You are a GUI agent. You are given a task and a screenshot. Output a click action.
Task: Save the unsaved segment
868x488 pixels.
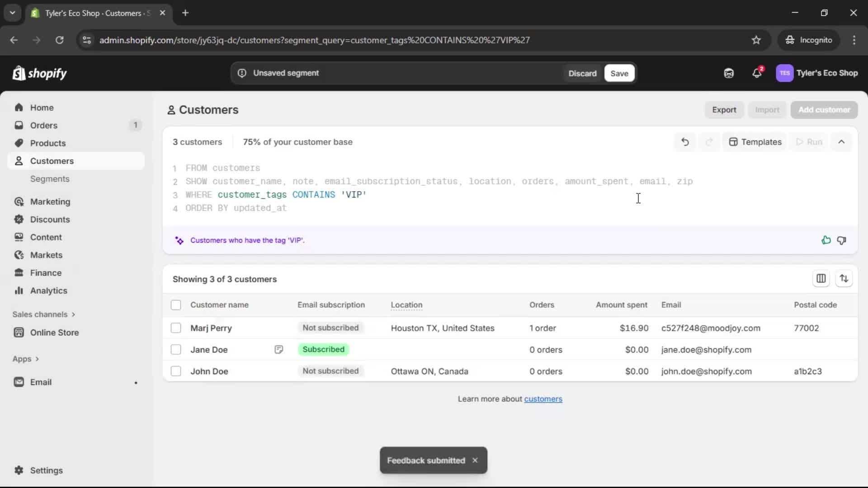pos(619,73)
